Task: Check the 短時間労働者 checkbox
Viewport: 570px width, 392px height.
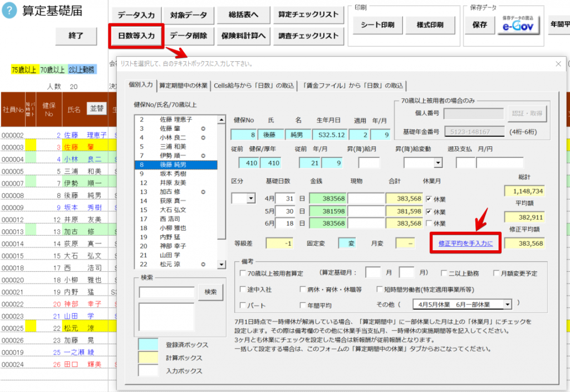Action: click(x=380, y=289)
